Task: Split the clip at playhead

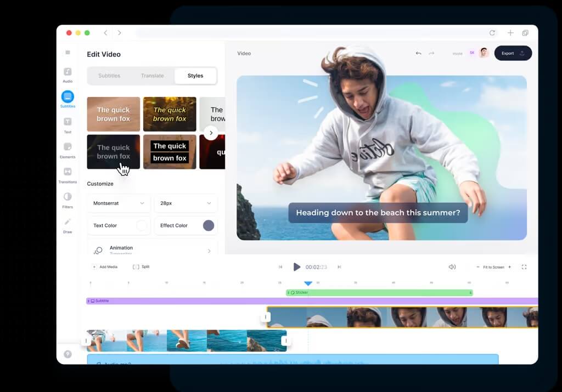Action: [141, 266]
